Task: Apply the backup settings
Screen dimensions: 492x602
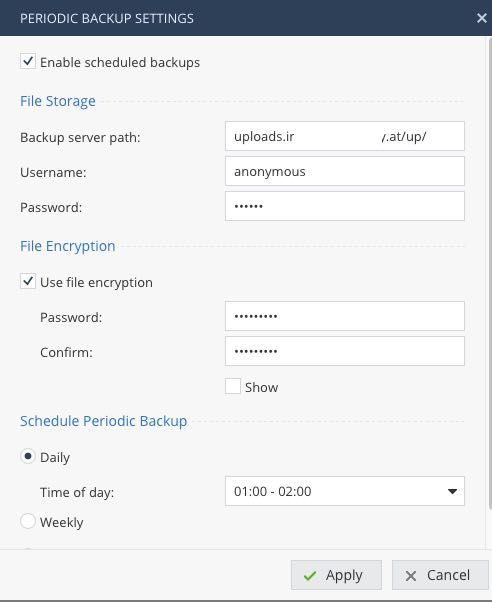Action: point(336,575)
